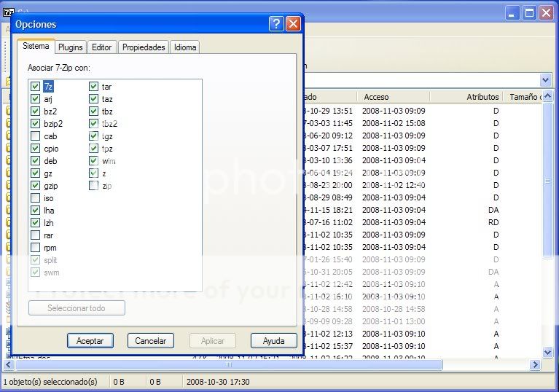This screenshot has height=392, width=559.
Task: Close the Opciones dialog with the X
Action: click(293, 24)
